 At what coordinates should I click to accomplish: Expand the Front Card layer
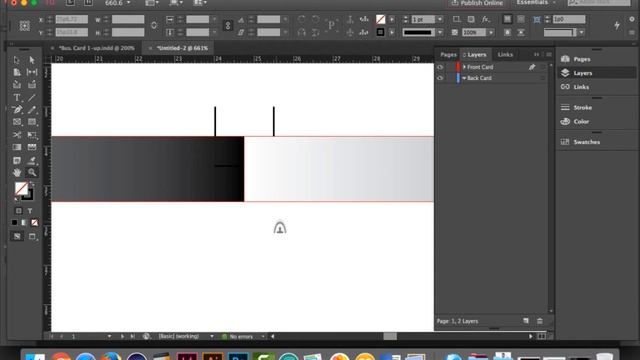click(x=464, y=67)
